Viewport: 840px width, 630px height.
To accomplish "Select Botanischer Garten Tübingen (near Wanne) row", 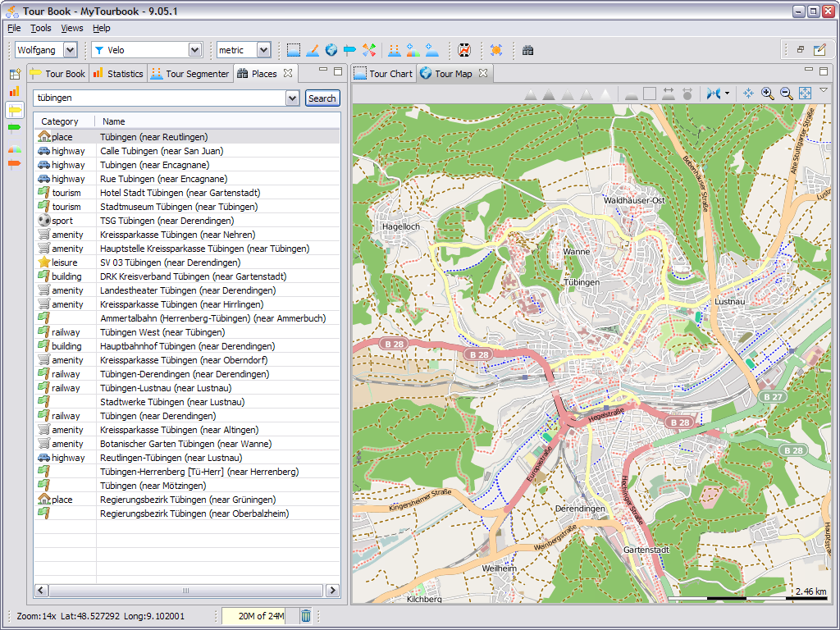I will [187, 444].
